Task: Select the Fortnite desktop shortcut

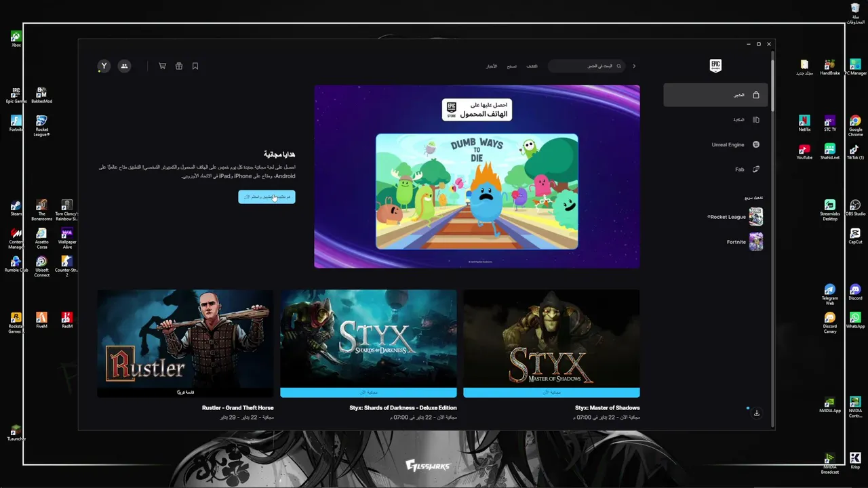Action: (16, 123)
